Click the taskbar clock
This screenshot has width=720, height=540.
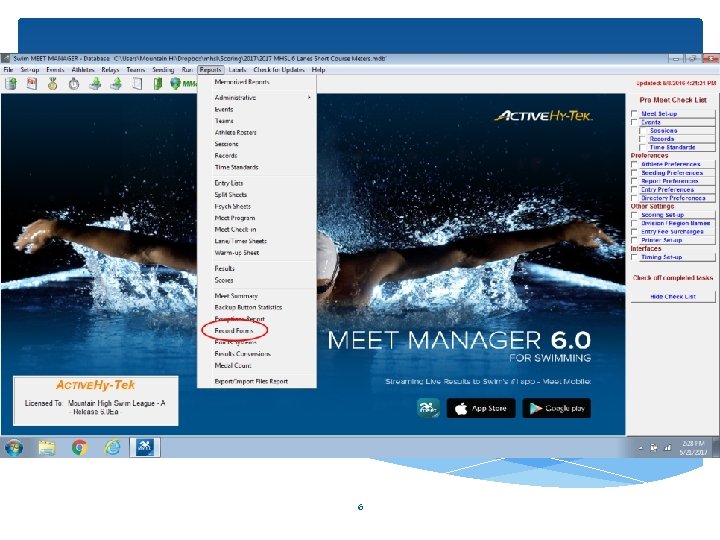pyautogui.click(x=692, y=448)
